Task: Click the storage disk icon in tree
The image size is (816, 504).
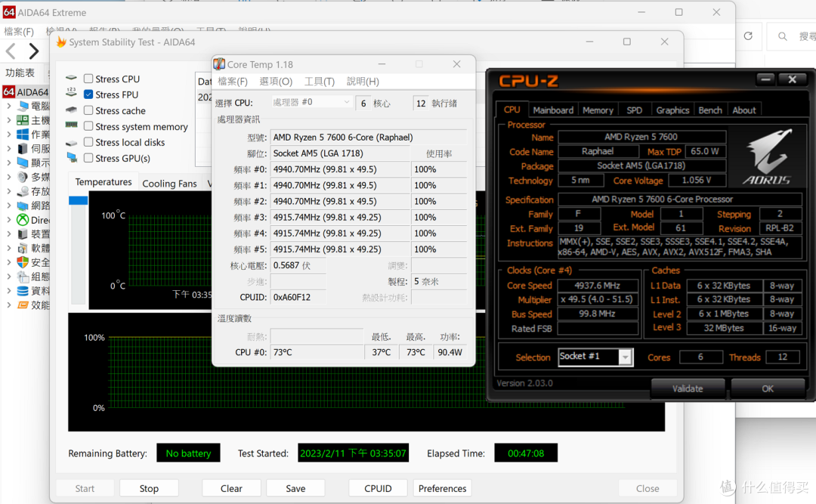Action: pos(23,192)
